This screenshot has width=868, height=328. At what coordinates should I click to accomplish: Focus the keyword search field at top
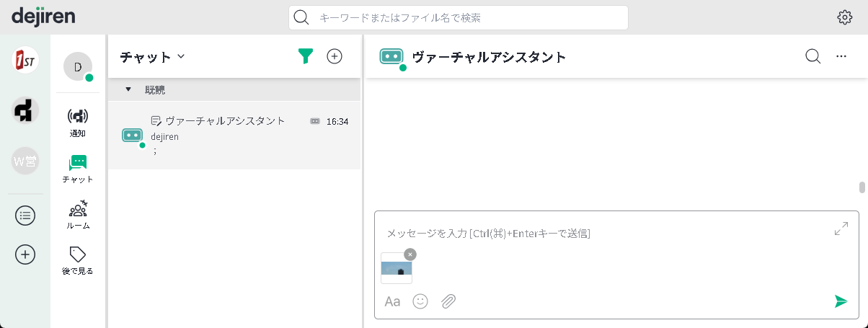pos(469,18)
